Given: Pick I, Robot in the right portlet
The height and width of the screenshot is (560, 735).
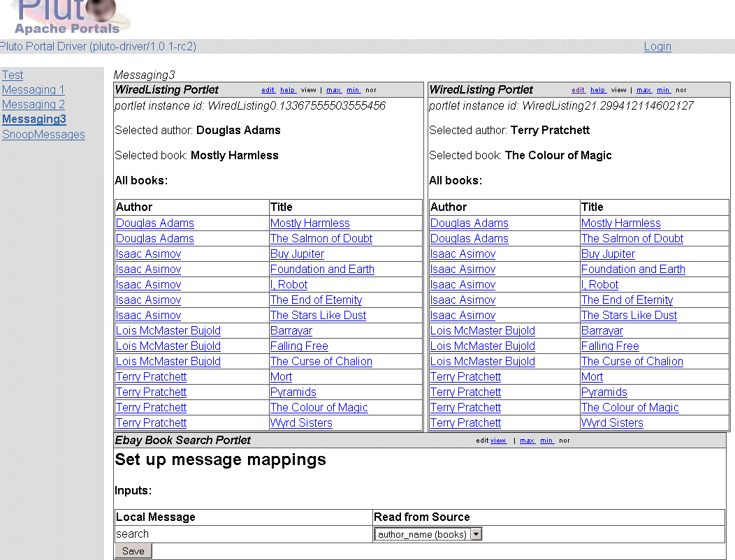Looking at the screenshot, I should pyautogui.click(x=599, y=284).
